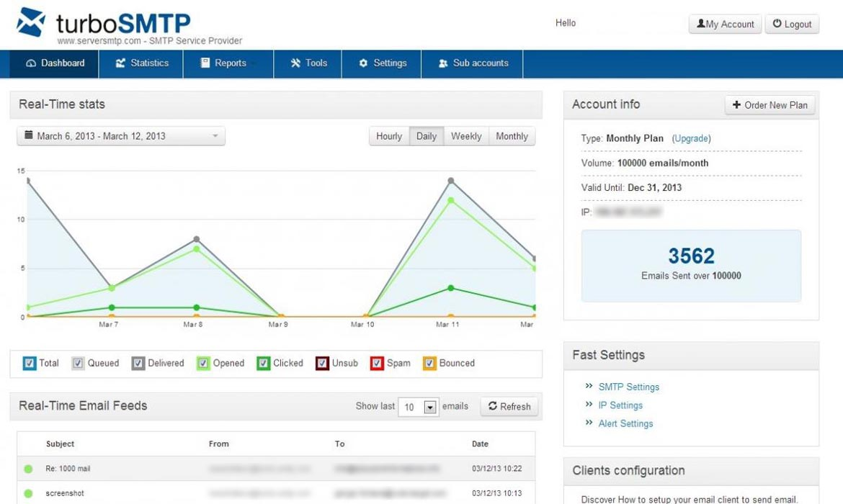Click the Tools wrench icon
843x504 pixels.
pos(295,63)
